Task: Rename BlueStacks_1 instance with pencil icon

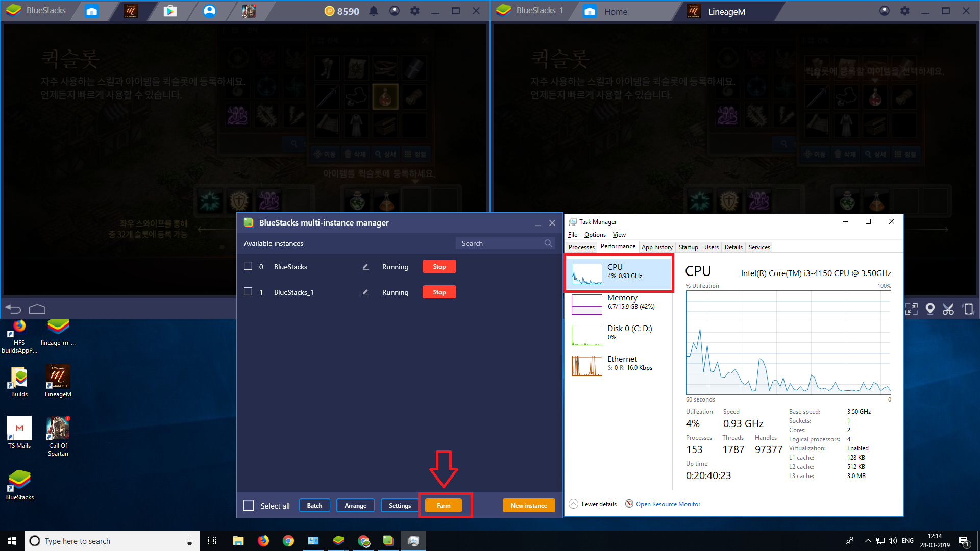Action: coord(365,292)
